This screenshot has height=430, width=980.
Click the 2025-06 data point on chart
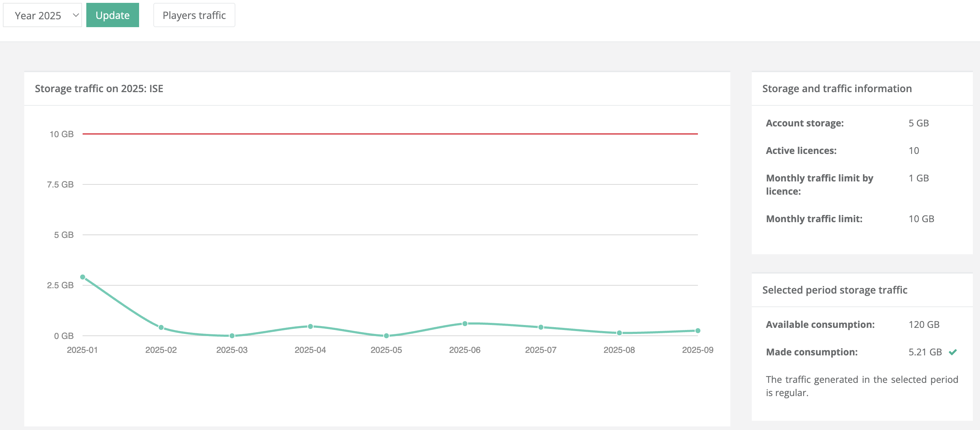465,324
